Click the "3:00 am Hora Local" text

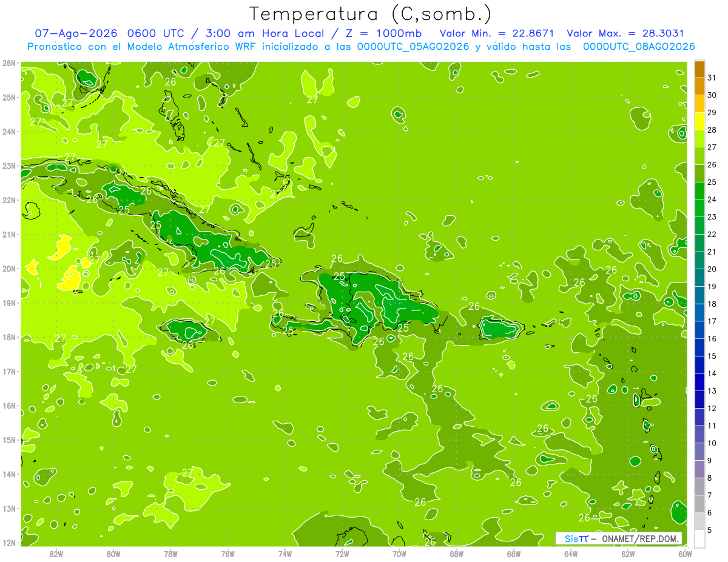[265, 33]
